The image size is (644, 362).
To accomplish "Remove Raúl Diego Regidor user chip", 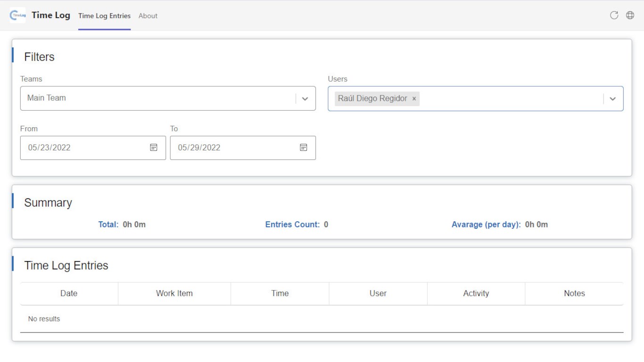I will point(414,99).
